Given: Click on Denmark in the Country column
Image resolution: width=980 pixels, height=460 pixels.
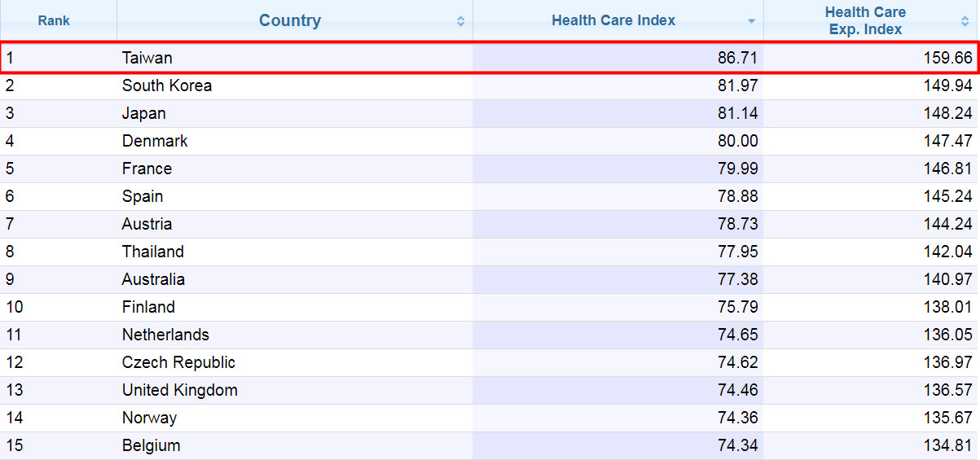Looking at the screenshot, I should [x=155, y=141].
